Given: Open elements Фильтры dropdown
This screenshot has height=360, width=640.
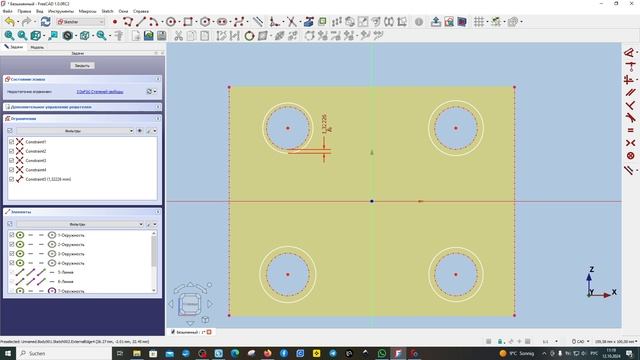Looking at the screenshot, I should tap(80, 224).
